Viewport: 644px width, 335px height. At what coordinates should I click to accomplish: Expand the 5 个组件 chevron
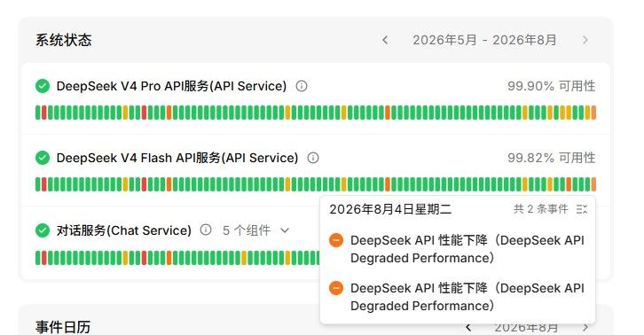pyautogui.click(x=285, y=230)
